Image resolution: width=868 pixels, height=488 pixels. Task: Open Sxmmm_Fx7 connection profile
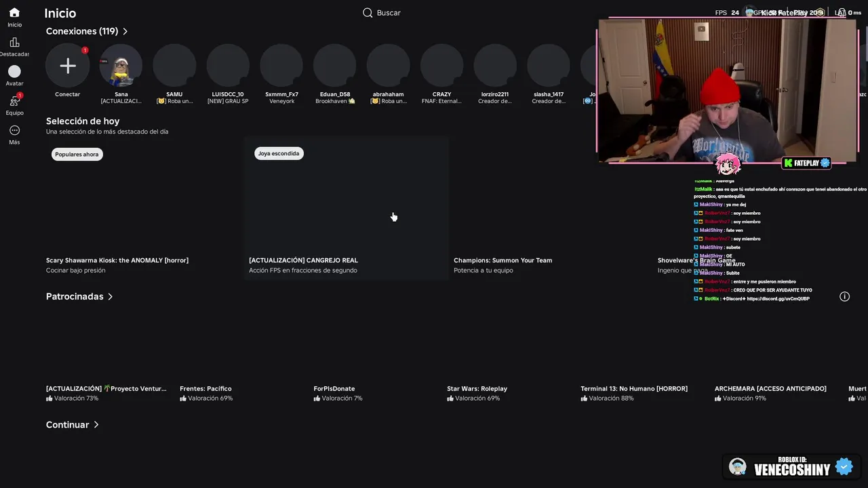(281, 66)
